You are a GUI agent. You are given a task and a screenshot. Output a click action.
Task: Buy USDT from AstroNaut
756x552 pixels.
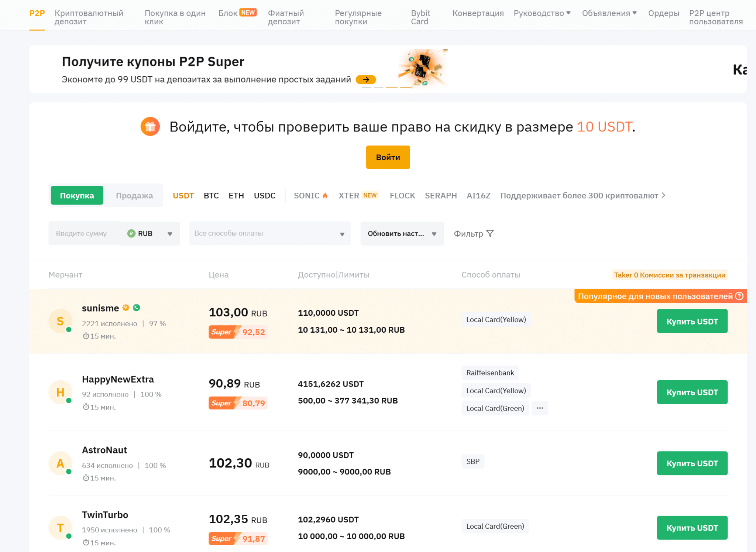click(x=692, y=463)
